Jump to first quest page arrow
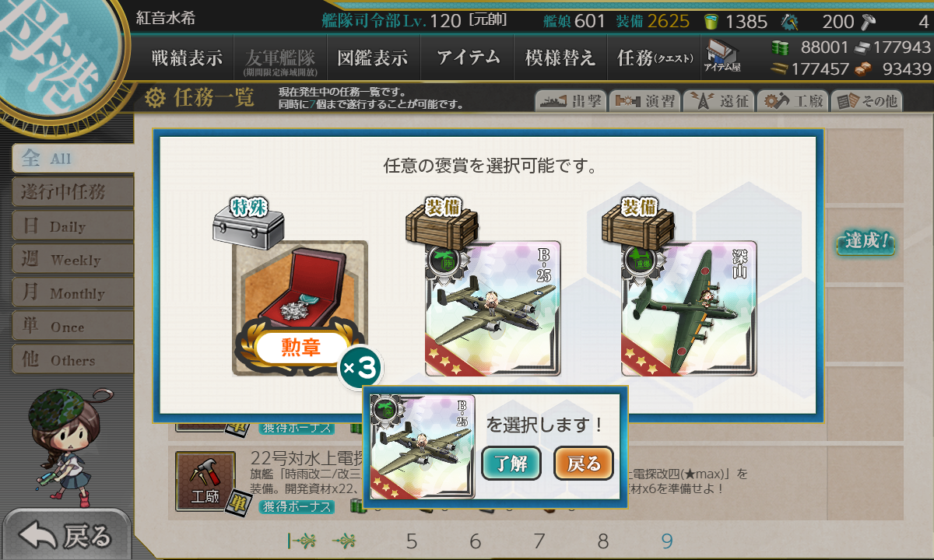 [300, 541]
